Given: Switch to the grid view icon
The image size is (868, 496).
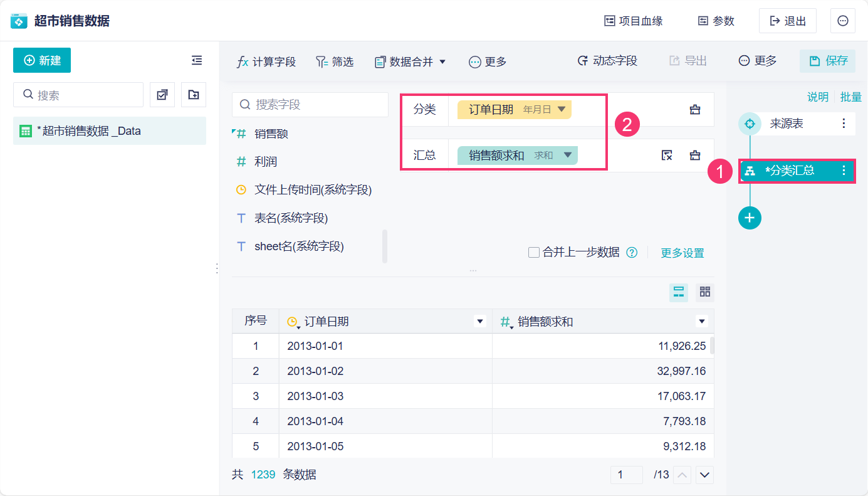Looking at the screenshot, I should (705, 292).
